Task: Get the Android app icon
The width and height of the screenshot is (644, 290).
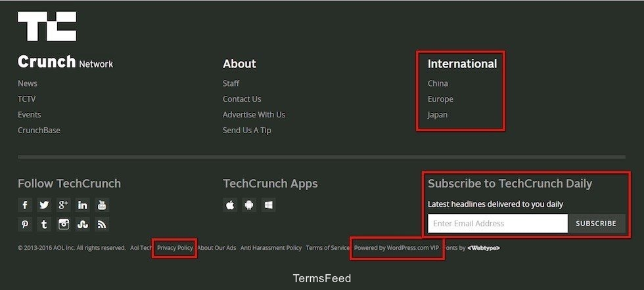Action: tap(249, 205)
